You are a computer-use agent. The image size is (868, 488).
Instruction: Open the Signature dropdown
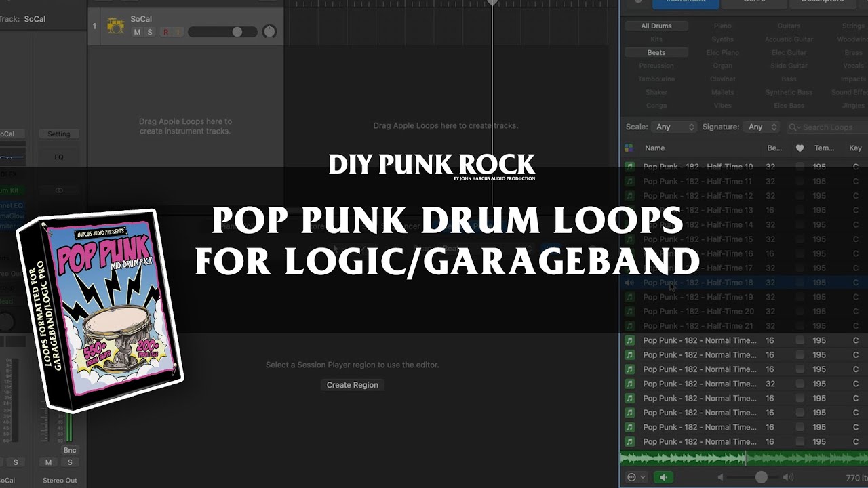click(x=763, y=127)
